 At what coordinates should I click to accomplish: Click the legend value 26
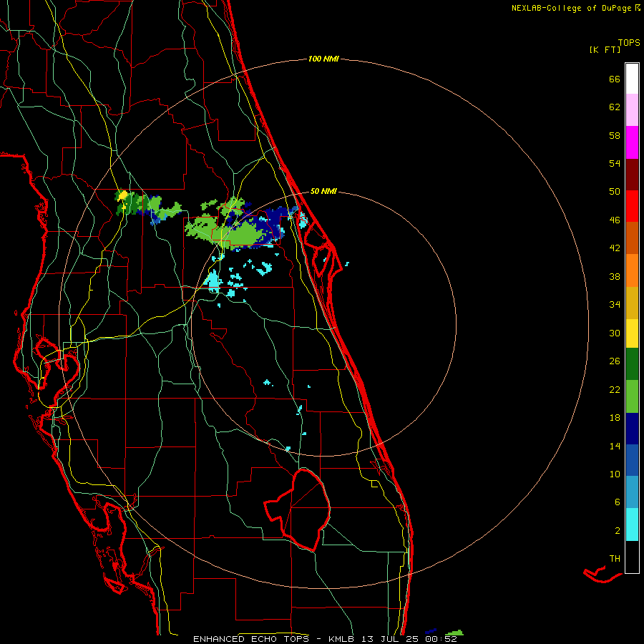pos(615,361)
